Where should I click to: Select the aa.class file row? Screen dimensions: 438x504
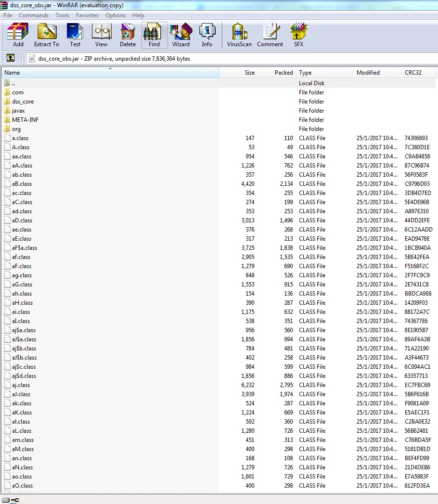(x=219, y=156)
